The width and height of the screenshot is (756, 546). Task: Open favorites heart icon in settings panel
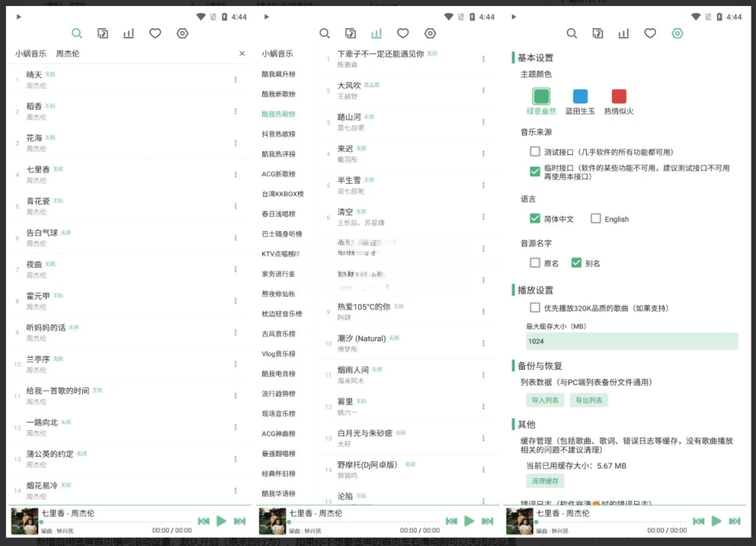click(x=650, y=33)
